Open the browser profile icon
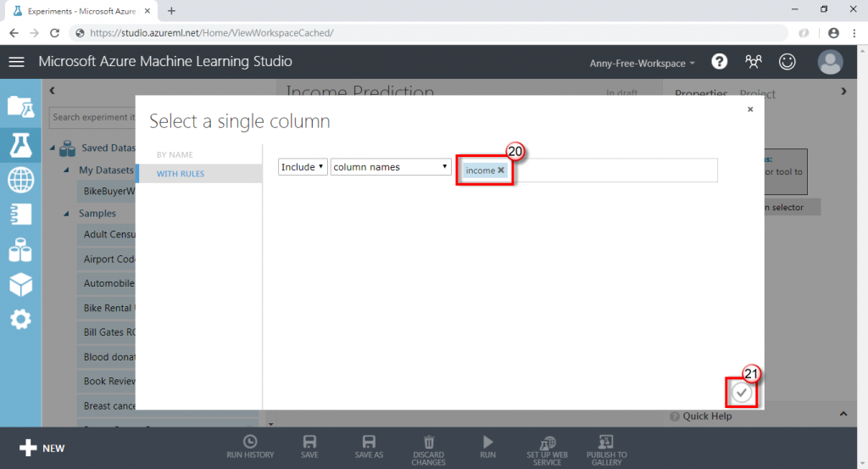Image resolution: width=868 pixels, height=469 pixels. click(x=833, y=33)
